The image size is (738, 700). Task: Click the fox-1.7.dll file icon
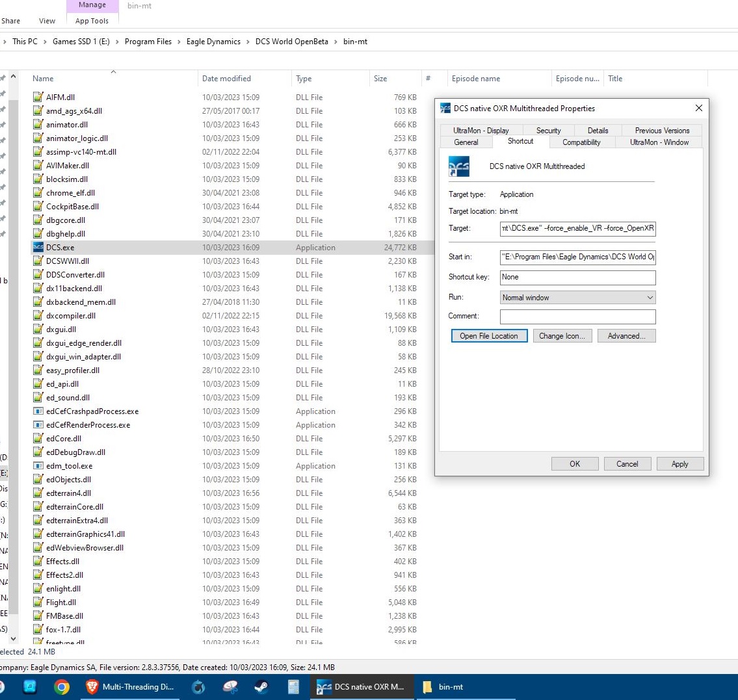[x=38, y=629]
